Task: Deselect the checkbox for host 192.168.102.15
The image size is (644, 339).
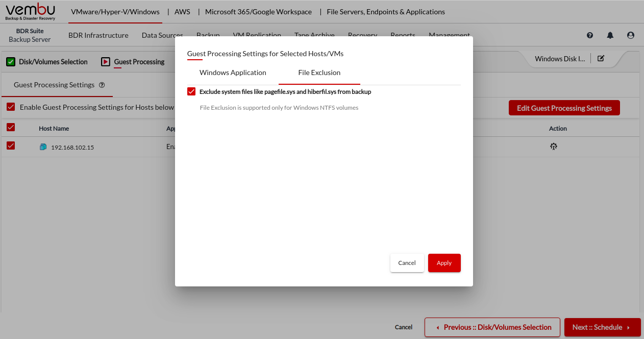Action: (11, 146)
